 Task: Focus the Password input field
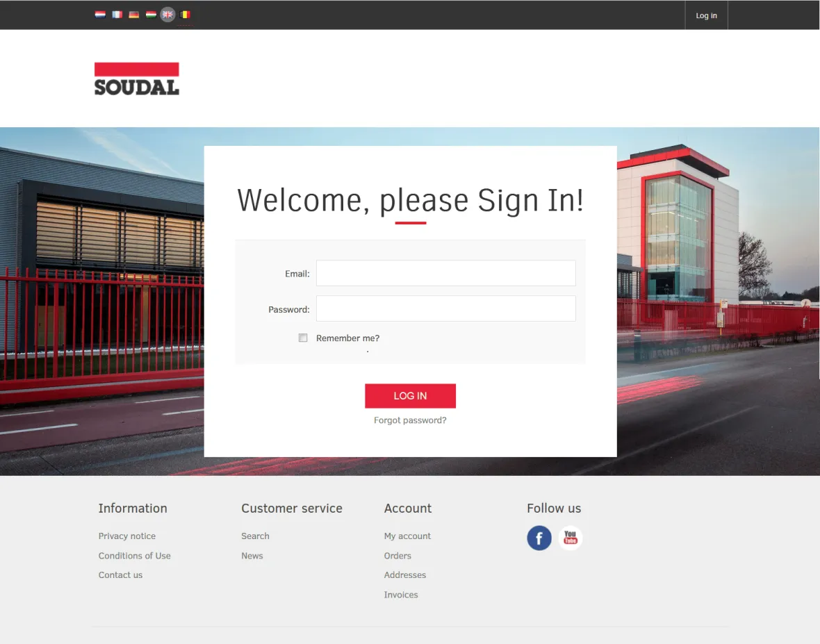click(x=446, y=308)
